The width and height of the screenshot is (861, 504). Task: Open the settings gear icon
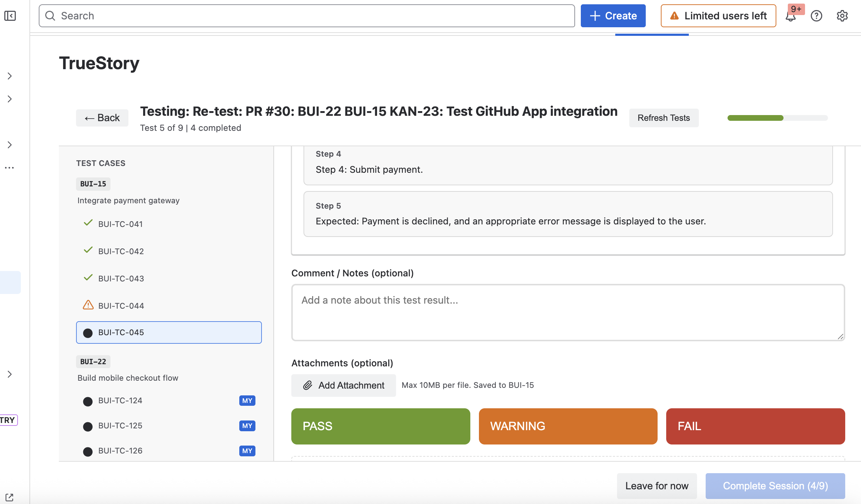click(x=842, y=16)
